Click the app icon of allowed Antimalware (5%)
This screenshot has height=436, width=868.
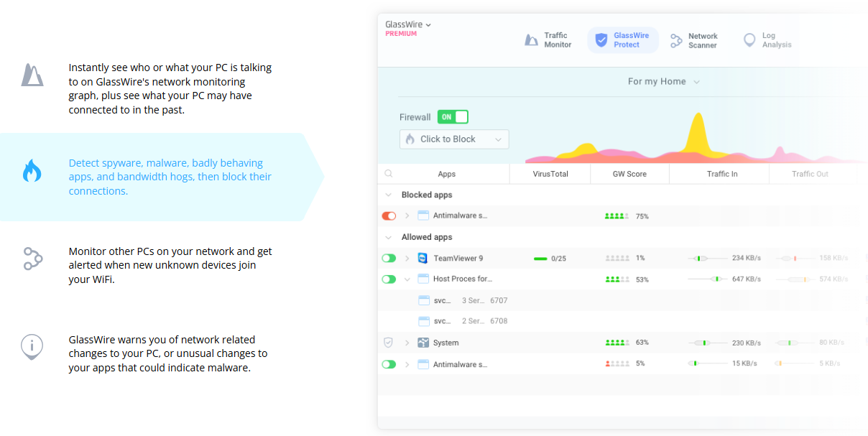point(423,364)
